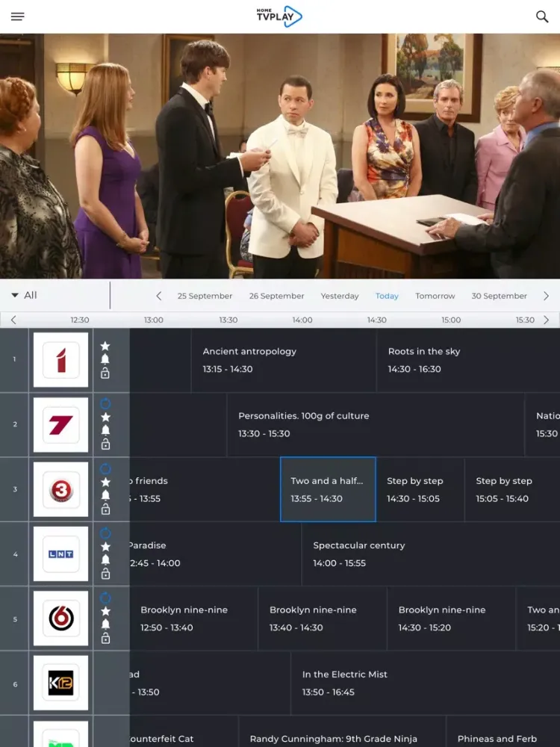Open the All channels filter dropdown
This screenshot has width=560, height=747.
[25, 295]
